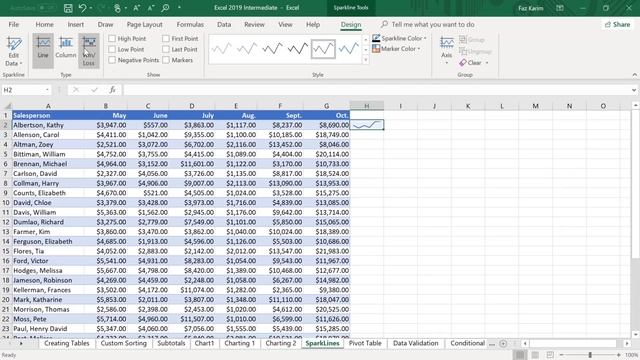Select cell H2 containing the sparkline
Screen dimensions: 640x360
coord(367,125)
